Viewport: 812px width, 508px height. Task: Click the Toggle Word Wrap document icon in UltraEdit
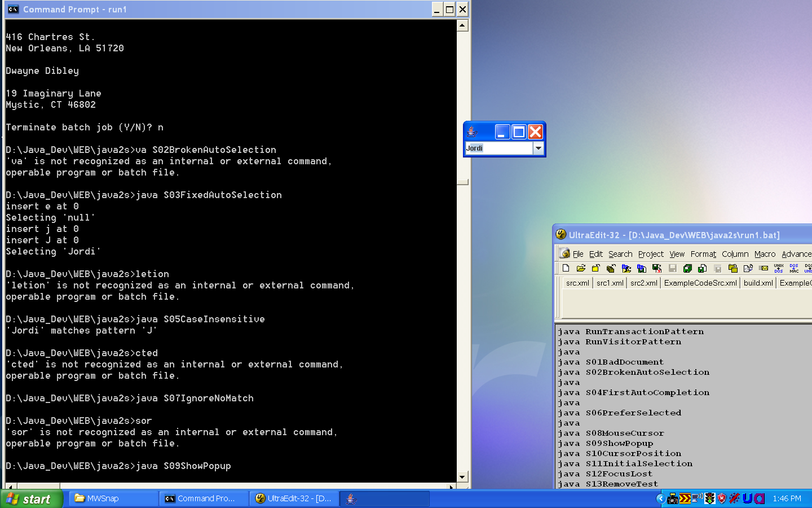coord(748,268)
